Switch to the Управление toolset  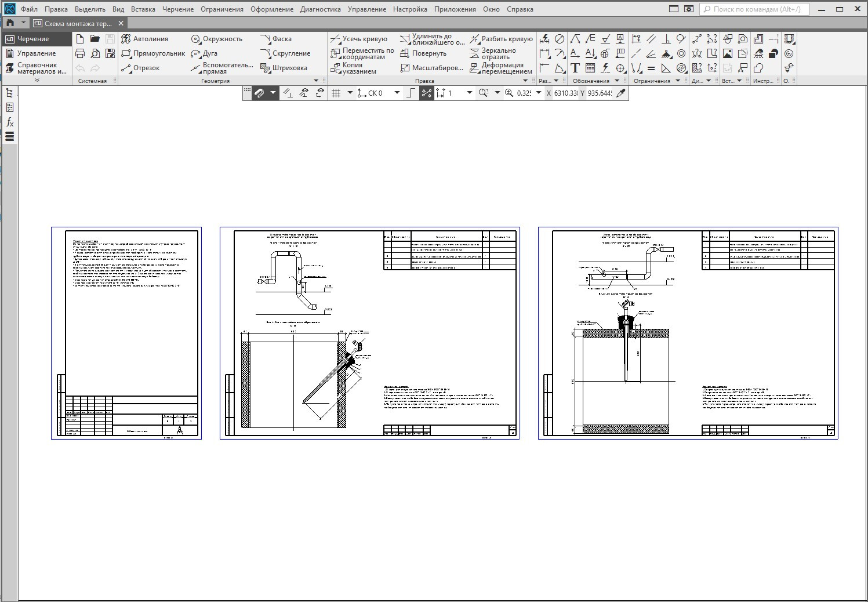pos(36,53)
